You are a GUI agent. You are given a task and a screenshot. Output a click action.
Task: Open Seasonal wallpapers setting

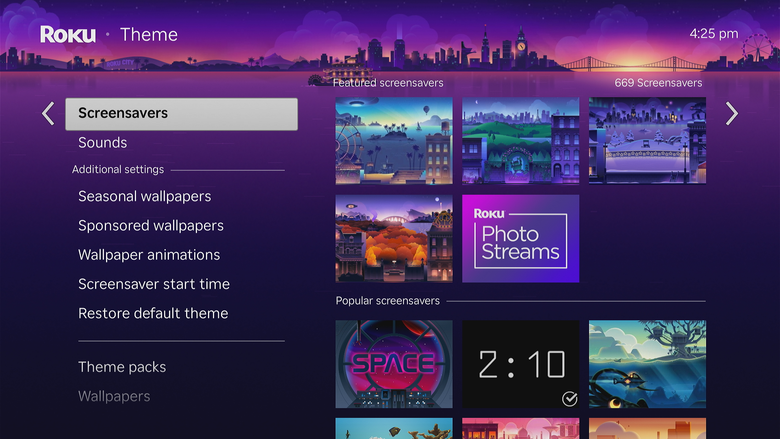tap(145, 196)
